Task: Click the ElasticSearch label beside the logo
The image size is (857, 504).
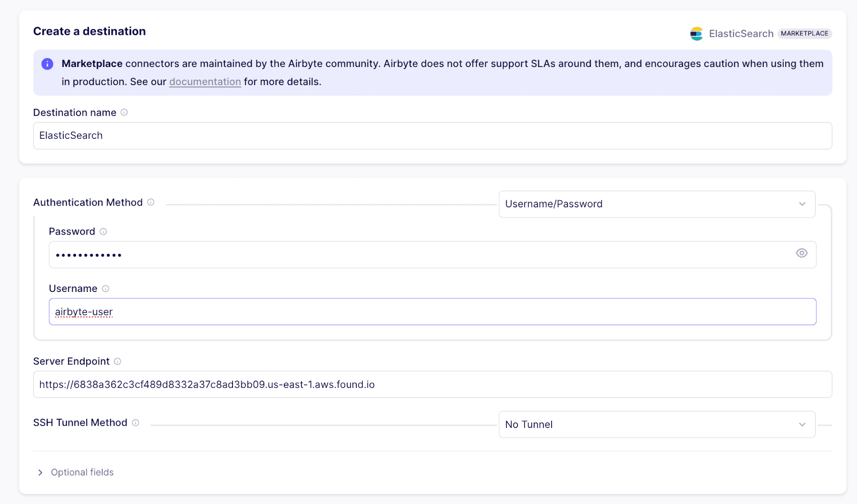Action: tap(741, 33)
